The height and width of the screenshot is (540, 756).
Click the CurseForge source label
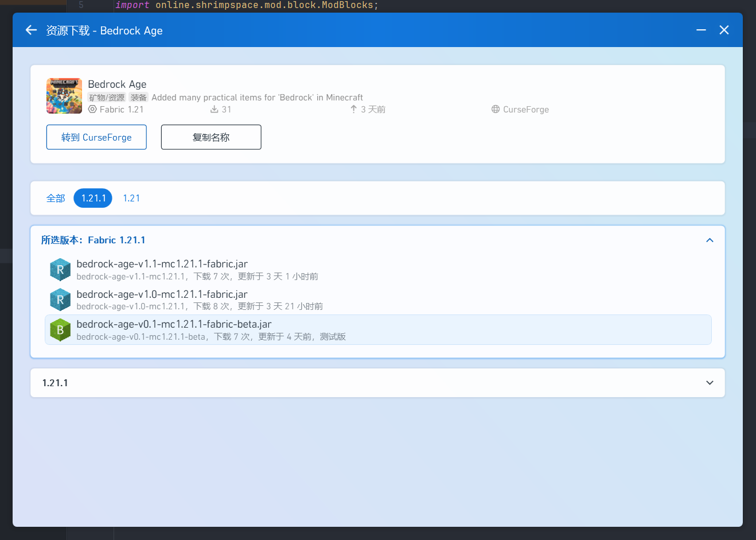click(x=526, y=109)
